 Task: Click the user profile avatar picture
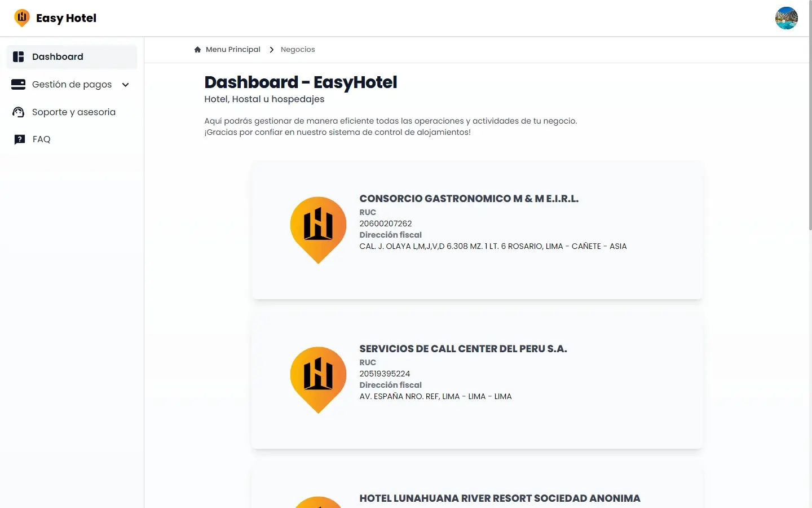[x=786, y=17]
